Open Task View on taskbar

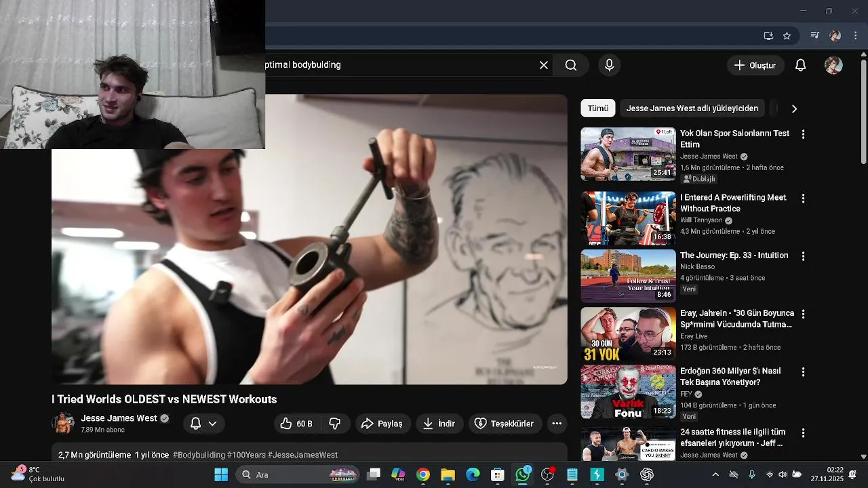coord(374,474)
